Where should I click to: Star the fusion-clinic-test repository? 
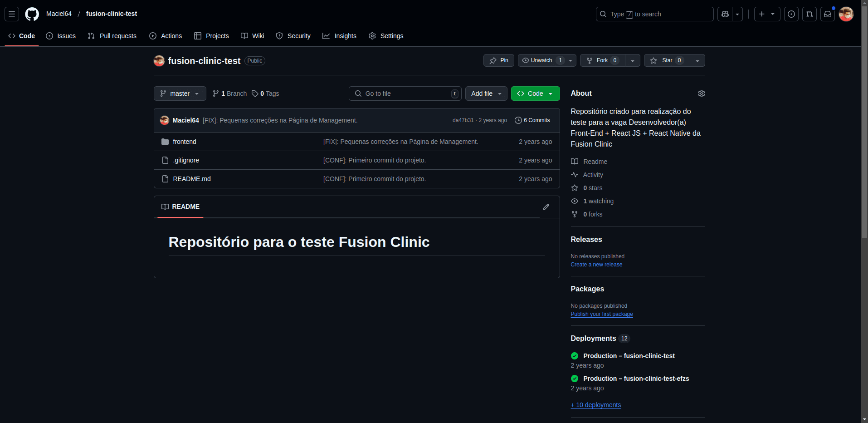click(667, 60)
